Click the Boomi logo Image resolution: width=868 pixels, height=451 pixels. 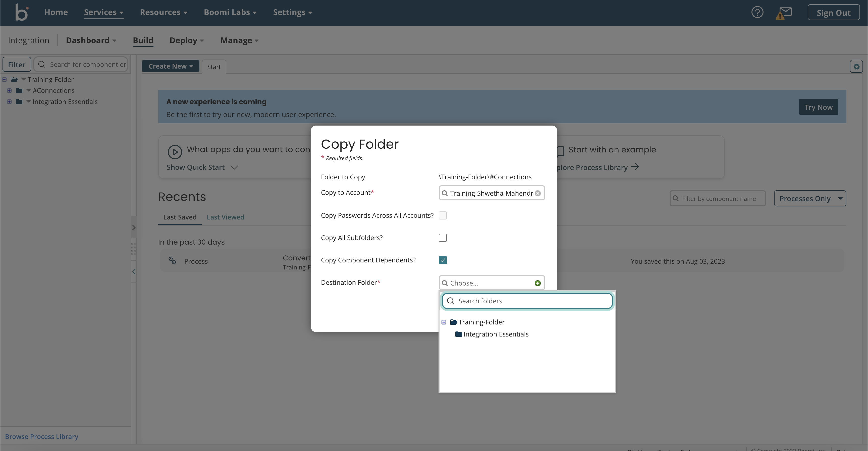21,13
